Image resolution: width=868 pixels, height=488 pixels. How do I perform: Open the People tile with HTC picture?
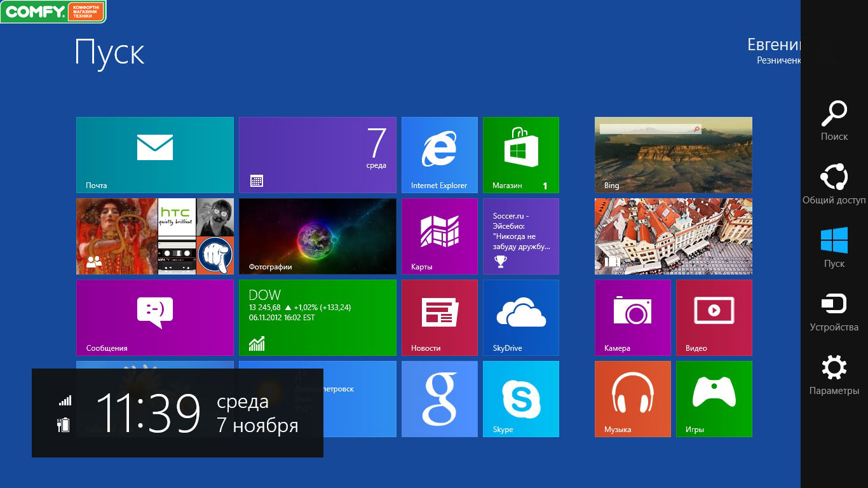click(x=155, y=236)
